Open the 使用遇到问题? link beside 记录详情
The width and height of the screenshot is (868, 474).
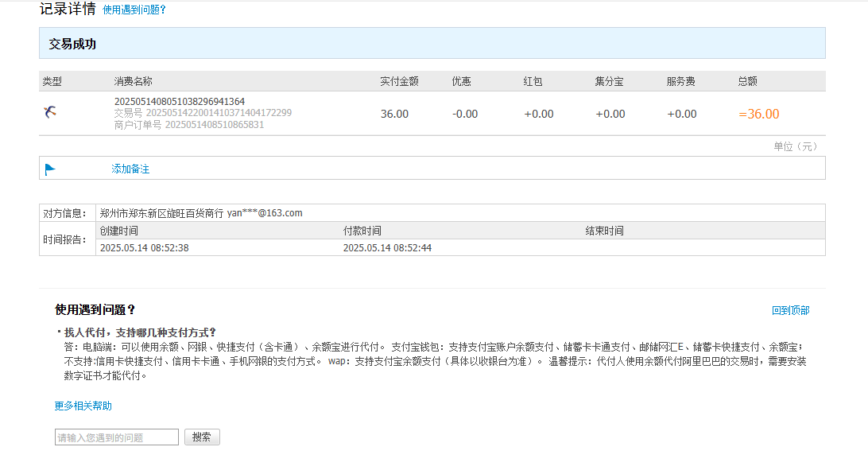(x=134, y=10)
